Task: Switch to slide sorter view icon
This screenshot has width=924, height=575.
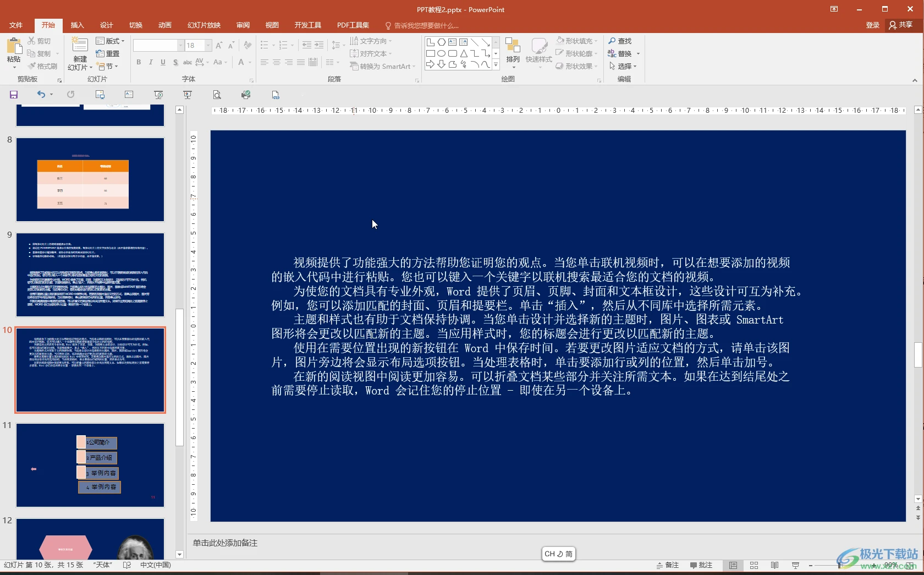Action: pyautogui.click(x=754, y=565)
